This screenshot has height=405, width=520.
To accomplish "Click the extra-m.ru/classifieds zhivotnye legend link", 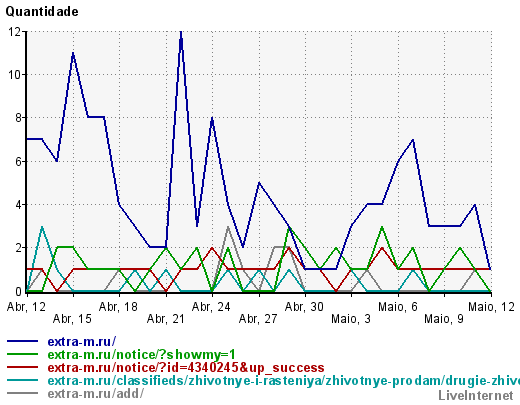I will point(283,380).
